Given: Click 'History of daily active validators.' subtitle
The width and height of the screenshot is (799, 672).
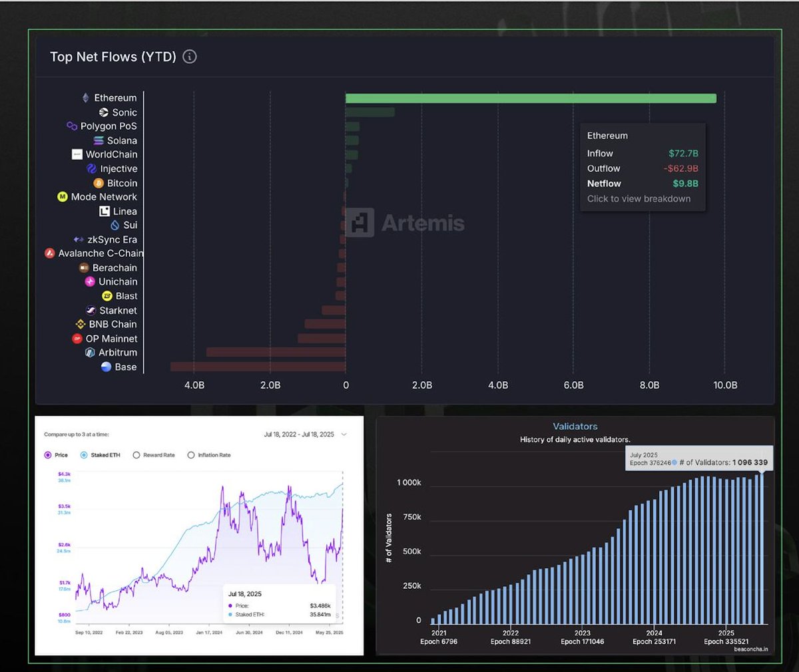Looking at the screenshot, I should 575,440.
